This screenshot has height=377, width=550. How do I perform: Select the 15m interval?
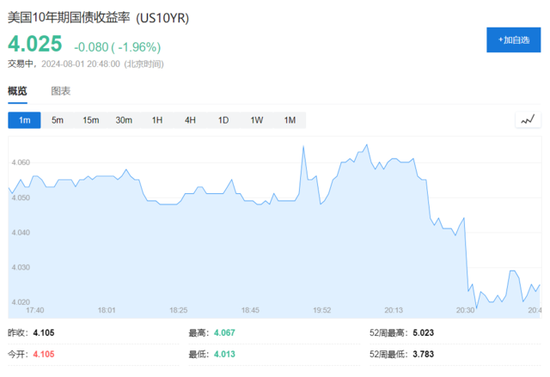pos(91,120)
